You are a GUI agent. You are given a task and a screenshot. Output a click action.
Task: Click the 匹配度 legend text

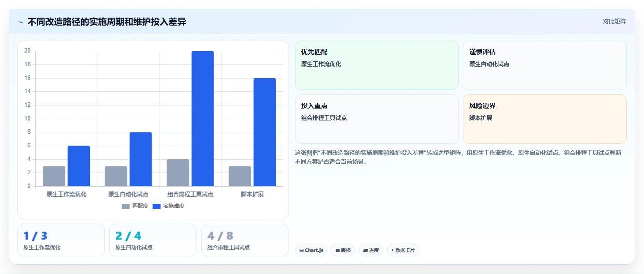(140, 206)
